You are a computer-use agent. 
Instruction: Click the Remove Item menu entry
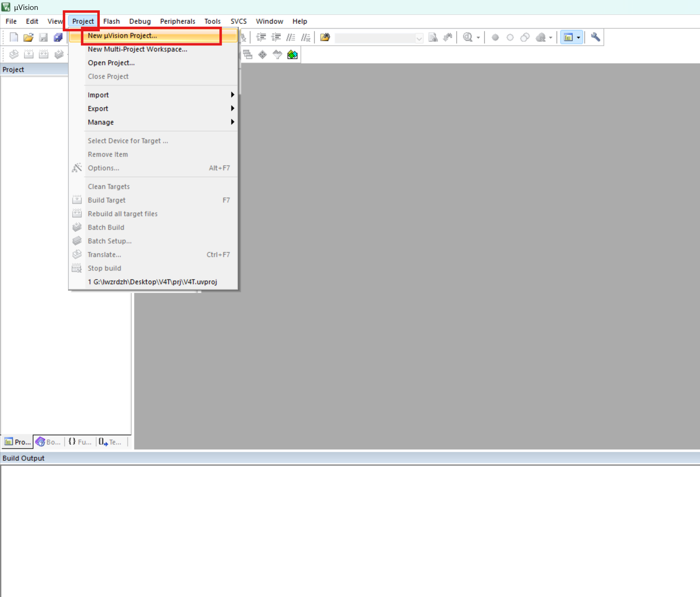pos(153,154)
